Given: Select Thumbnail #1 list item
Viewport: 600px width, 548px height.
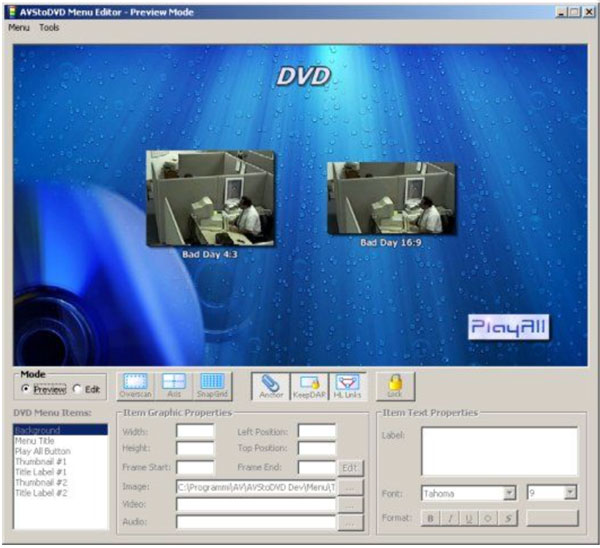Looking at the screenshot, I should (x=60, y=461).
